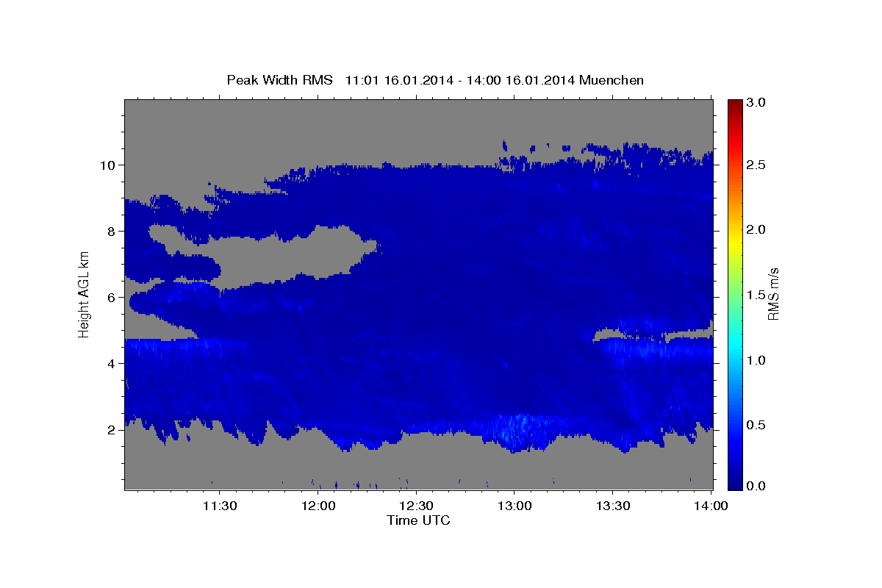The width and height of the screenshot is (882, 588).
Task: Click the "Height AGL km" axis label
Action: point(84,293)
